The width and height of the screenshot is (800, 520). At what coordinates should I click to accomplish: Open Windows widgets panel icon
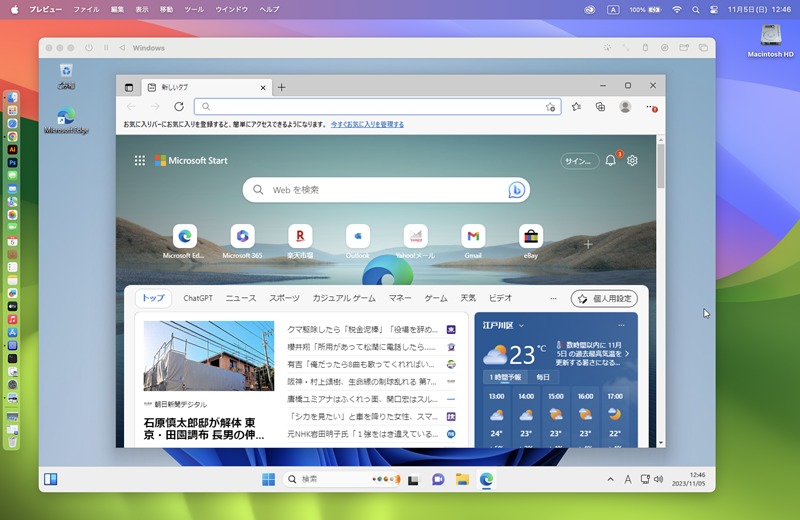pos(51,479)
